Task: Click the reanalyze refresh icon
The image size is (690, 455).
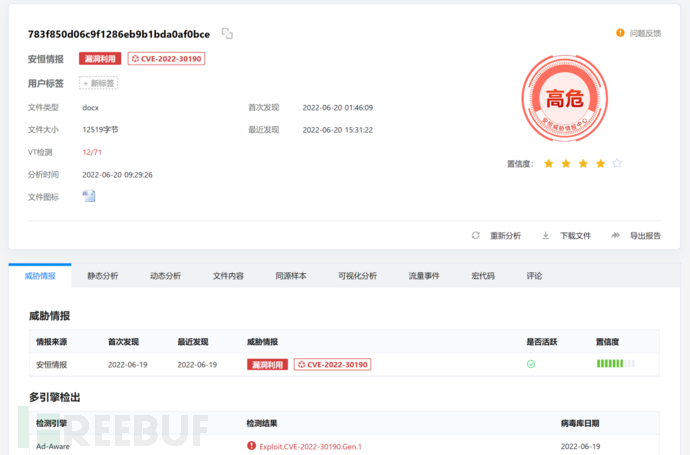Action: click(x=476, y=235)
